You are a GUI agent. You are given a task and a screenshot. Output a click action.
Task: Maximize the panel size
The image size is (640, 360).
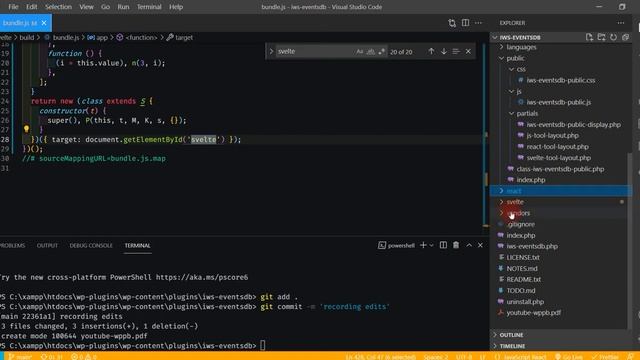click(x=469, y=245)
